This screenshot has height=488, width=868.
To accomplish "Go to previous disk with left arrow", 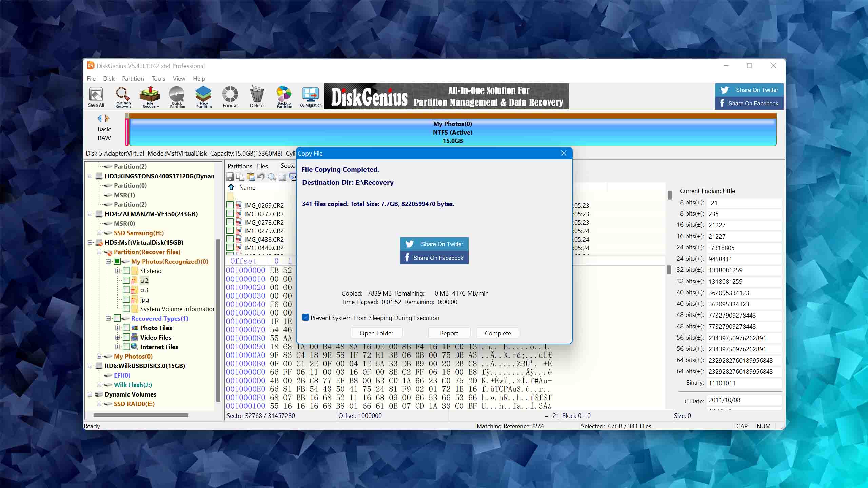I will click(99, 118).
